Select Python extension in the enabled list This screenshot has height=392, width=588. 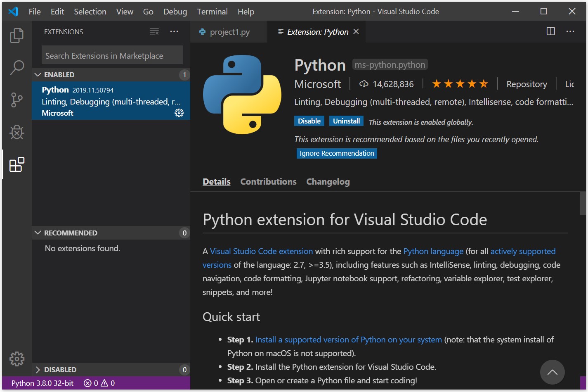point(111,101)
